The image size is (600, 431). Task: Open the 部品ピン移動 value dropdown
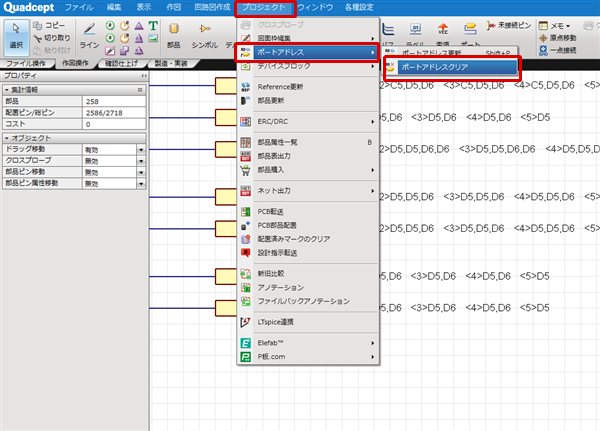(x=141, y=172)
